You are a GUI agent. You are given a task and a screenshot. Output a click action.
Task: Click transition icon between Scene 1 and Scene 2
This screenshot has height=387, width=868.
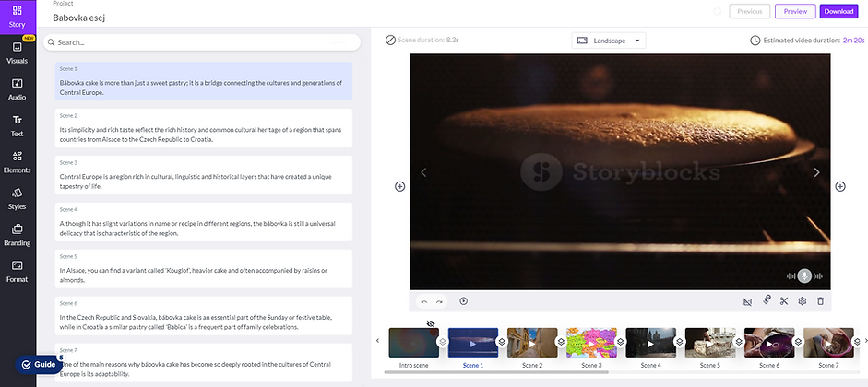(x=502, y=342)
